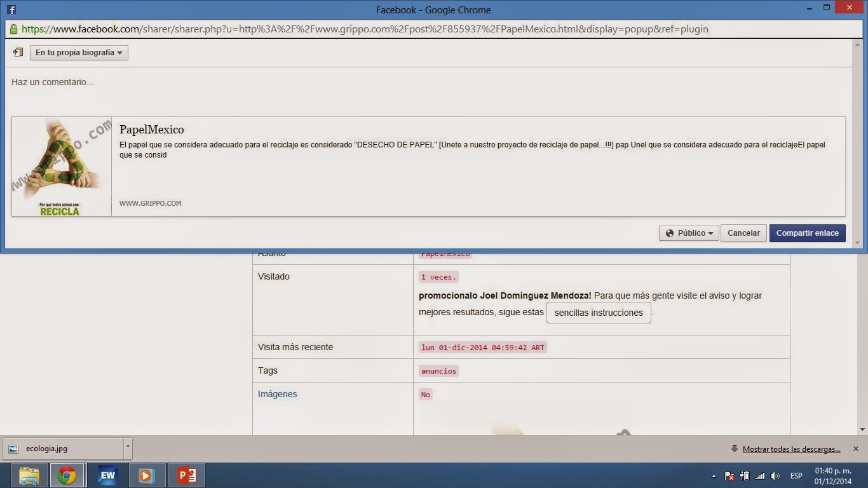868x488 pixels.
Task: Click the 'Visita más reciente' label
Action: [295, 347]
